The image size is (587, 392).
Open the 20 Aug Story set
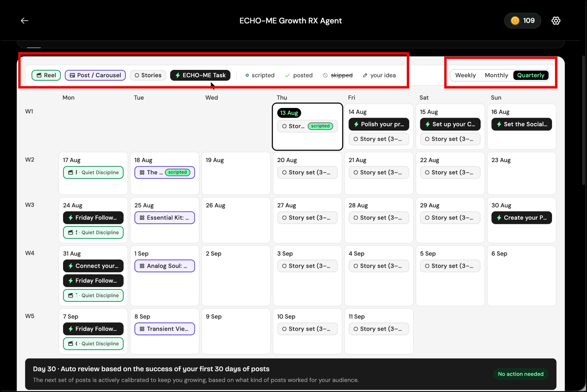click(308, 172)
